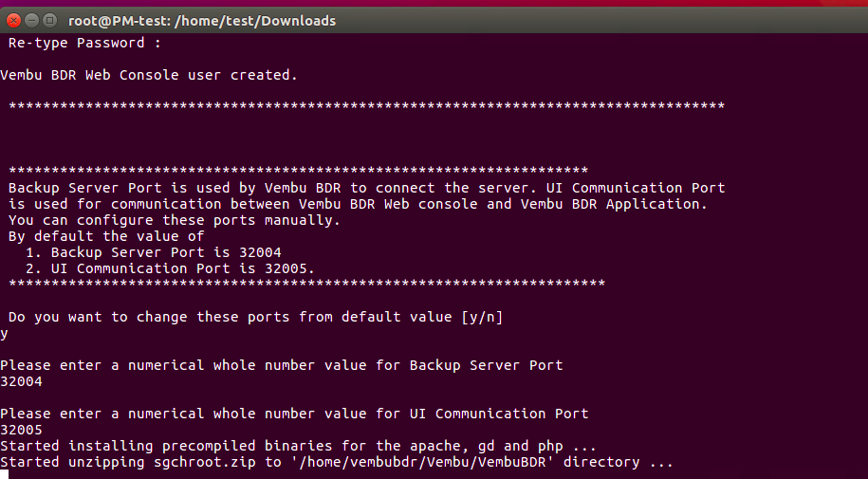Click the window title root@PM-test: /home/test/Downloads
This screenshot has height=479, width=868.
pyautogui.click(x=202, y=21)
